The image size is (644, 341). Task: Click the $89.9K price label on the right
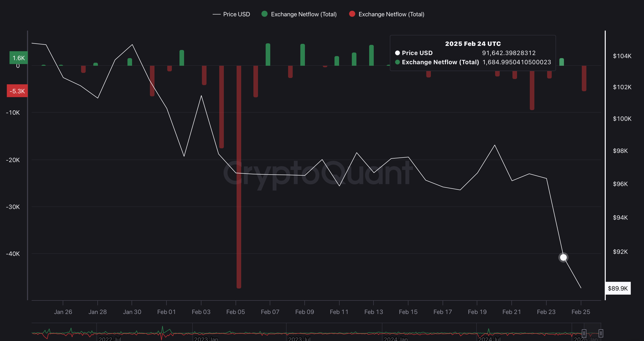pos(618,288)
